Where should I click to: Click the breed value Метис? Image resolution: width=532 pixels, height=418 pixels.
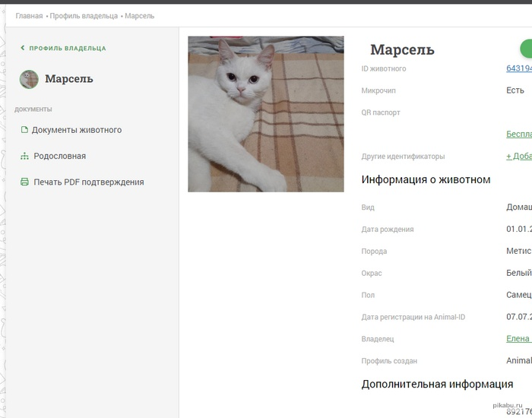(x=519, y=251)
